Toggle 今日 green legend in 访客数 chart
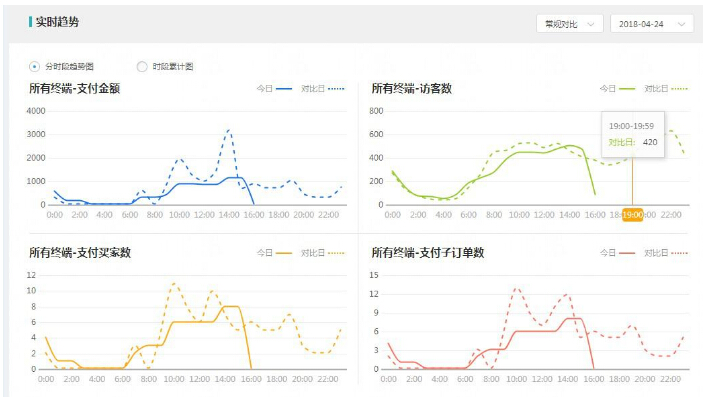 coord(617,88)
